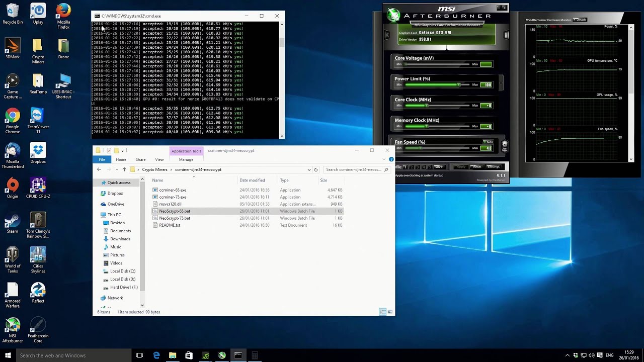This screenshot has height=362, width=644.
Task: Click Afterburner's information 'i' side button
Action: [506, 35]
